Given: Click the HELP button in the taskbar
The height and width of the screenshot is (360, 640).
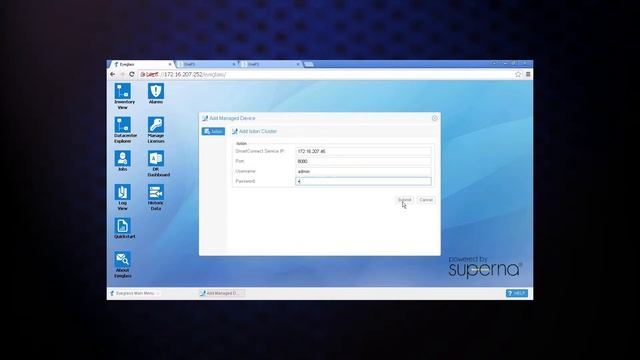Looking at the screenshot, I should click(x=517, y=293).
